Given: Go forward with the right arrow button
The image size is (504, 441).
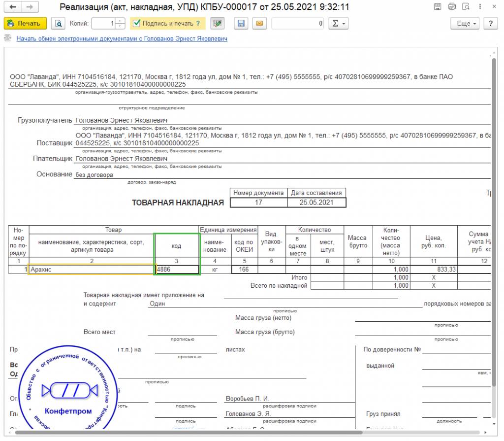Looking at the screenshot, I should pos(30,7).
